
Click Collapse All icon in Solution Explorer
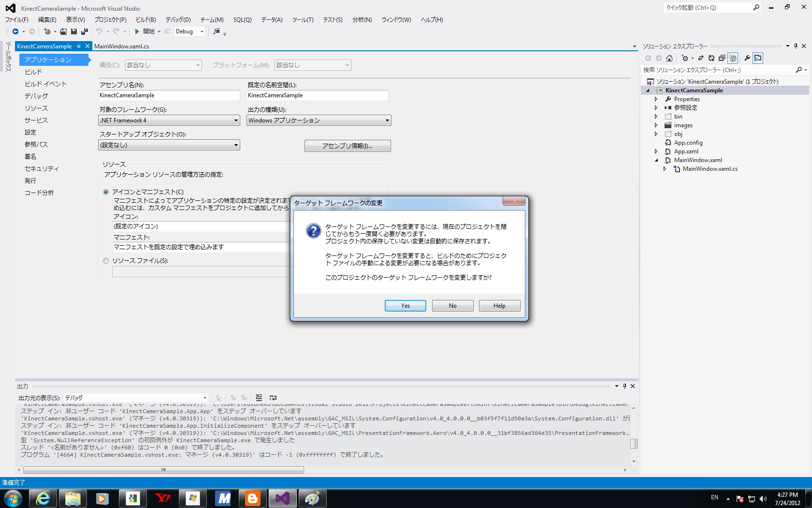click(x=722, y=58)
